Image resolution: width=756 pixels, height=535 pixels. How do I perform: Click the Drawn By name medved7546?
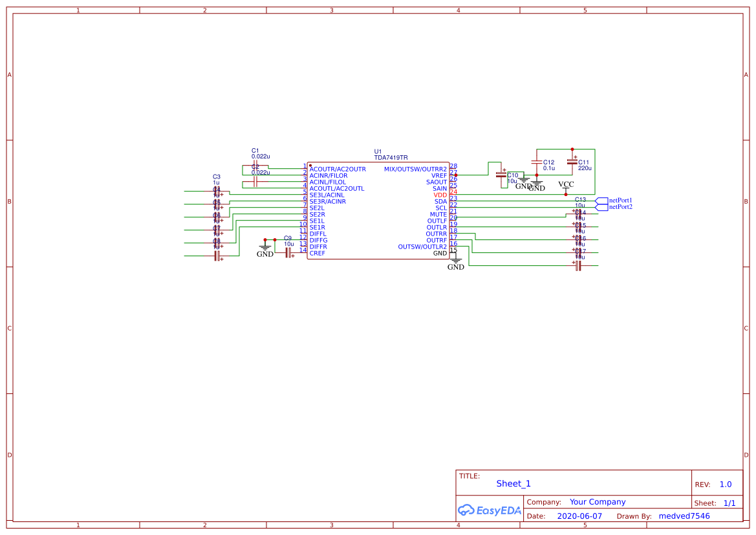(x=684, y=516)
